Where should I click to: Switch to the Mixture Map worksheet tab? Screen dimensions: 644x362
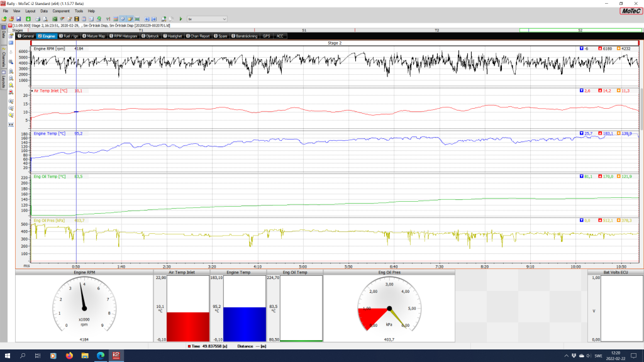[94, 36]
